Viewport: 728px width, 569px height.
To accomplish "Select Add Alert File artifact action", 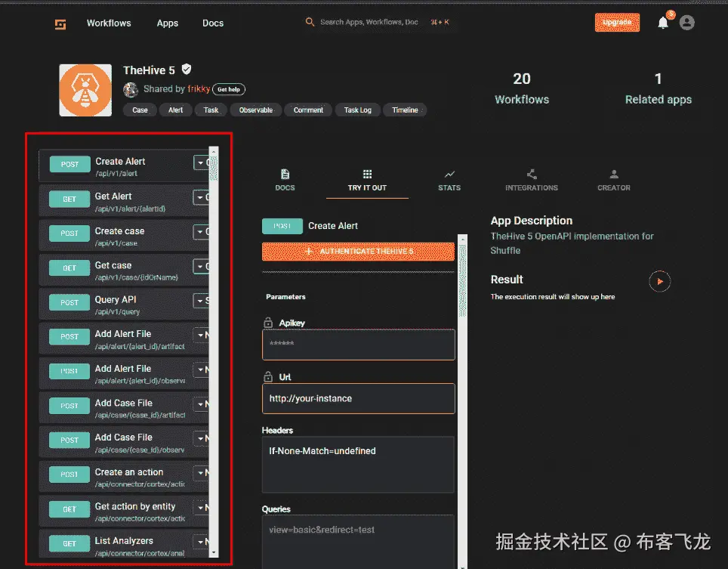I will coord(124,339).
